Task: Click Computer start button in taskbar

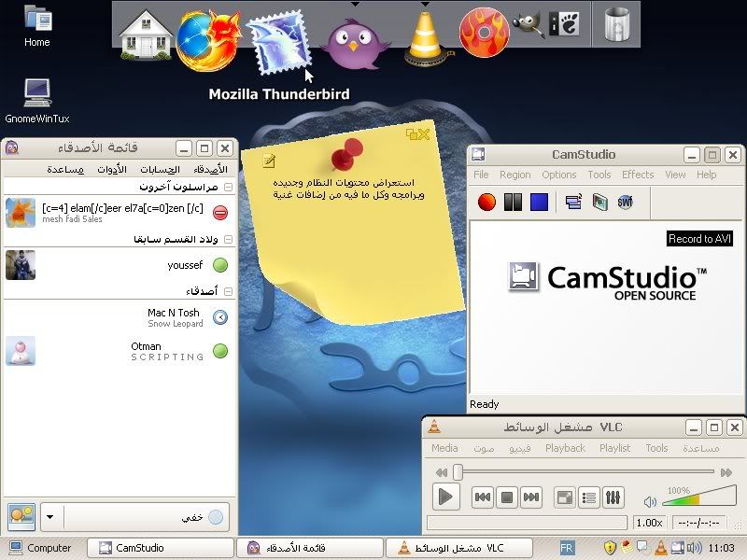Action: point(41,548)
